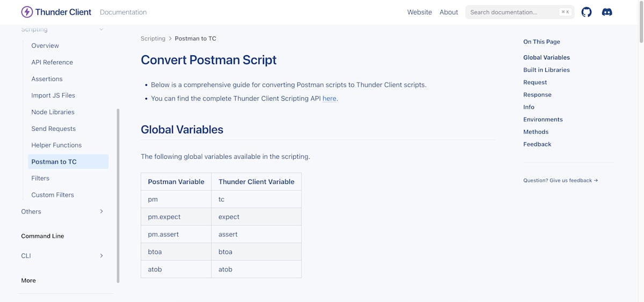Click the 'Command Line' sidebar heading
Screen dimensions: 644x302
[x=42, y=236]
